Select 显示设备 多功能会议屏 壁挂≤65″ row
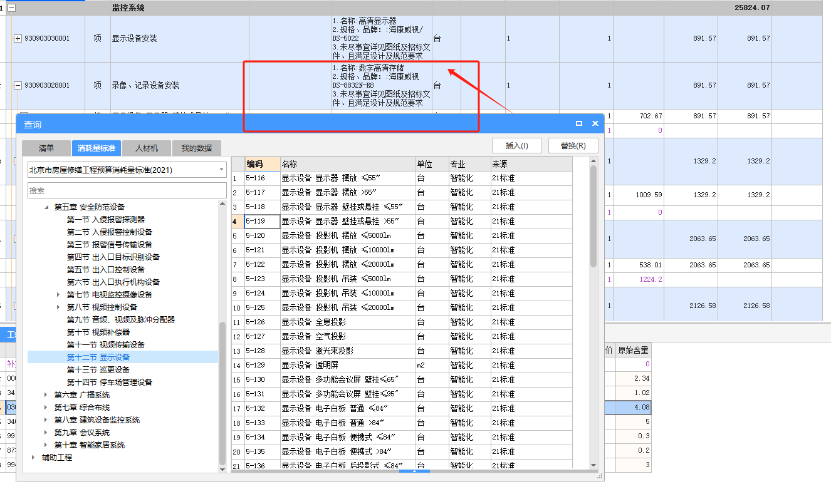Viewport: 831px width, 504px height. (402, 380)
